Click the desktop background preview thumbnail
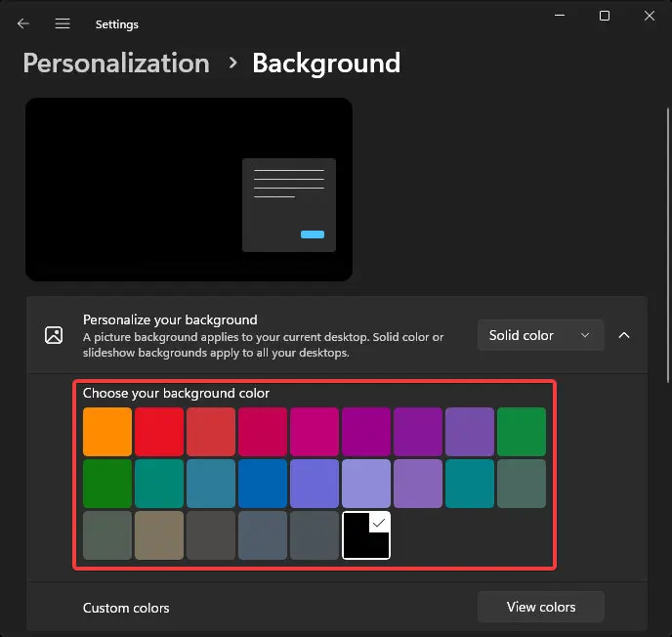Screen dimensions: 672x637 point(189,190)
